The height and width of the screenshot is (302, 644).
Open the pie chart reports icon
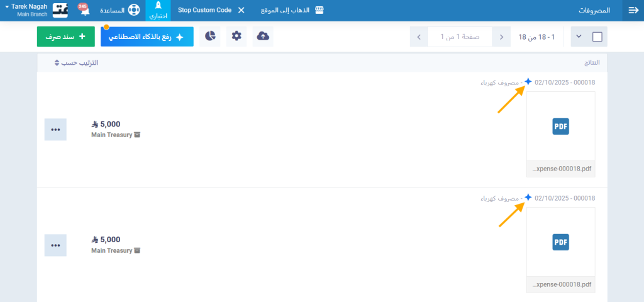[x=209, y=36]
